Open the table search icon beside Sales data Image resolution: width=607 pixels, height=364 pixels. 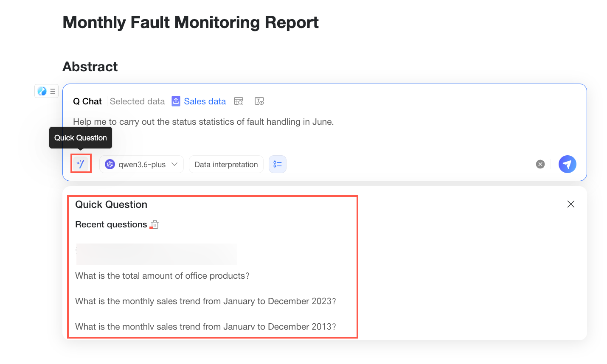tap(239, 101)
